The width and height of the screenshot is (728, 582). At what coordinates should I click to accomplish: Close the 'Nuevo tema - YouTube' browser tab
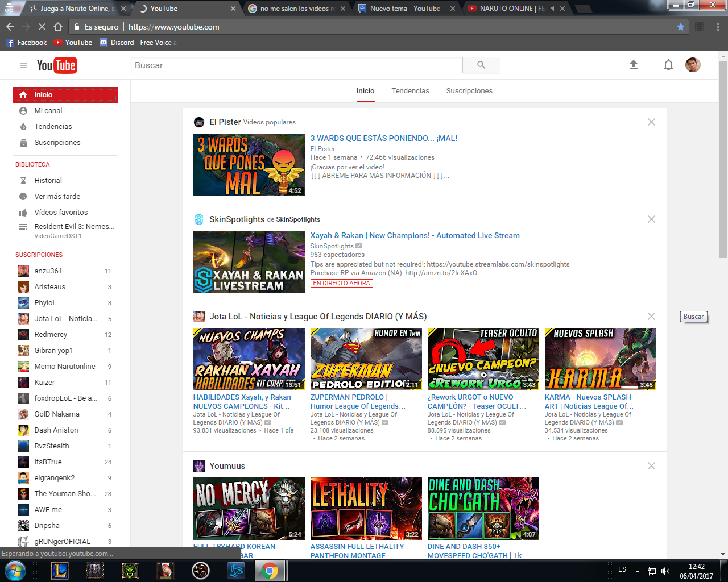[453, 9]
